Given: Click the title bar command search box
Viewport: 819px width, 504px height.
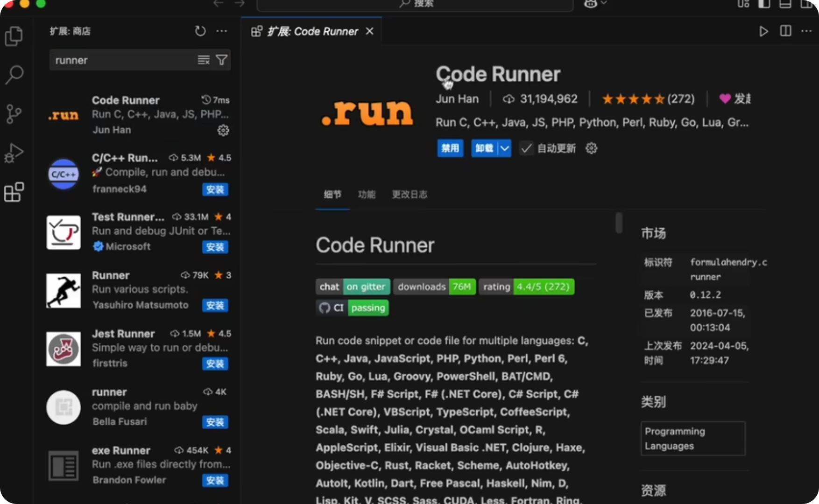Looking at the screenshot, I should click(415, 4).
